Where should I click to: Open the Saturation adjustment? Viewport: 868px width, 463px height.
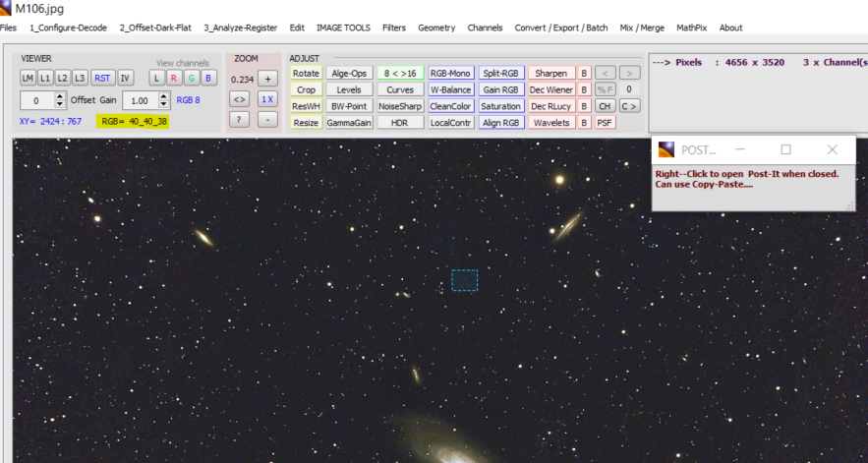click(x=501, y=106)
